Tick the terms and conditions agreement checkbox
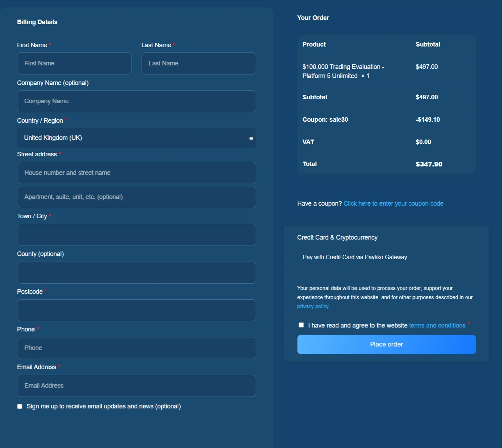 301,325
